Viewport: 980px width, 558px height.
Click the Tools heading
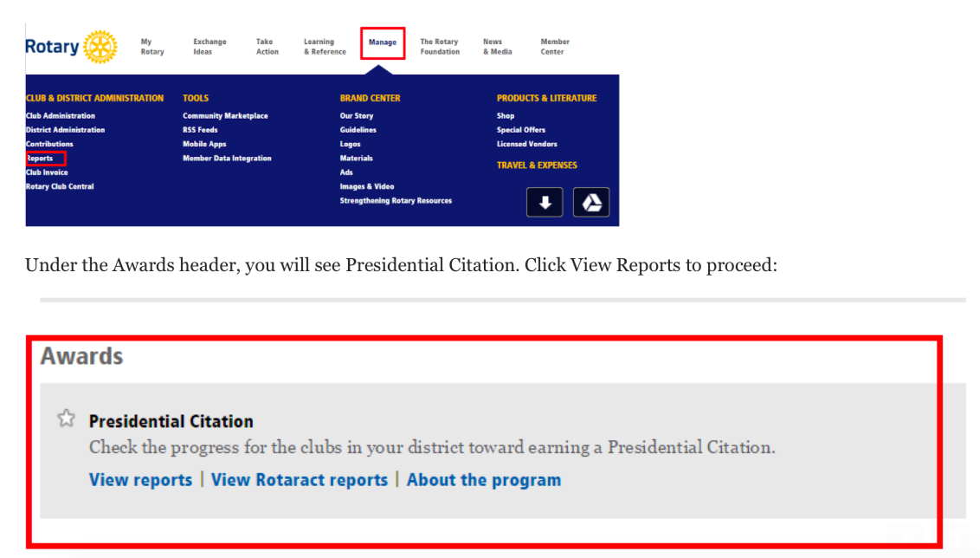tap(196, 98)
